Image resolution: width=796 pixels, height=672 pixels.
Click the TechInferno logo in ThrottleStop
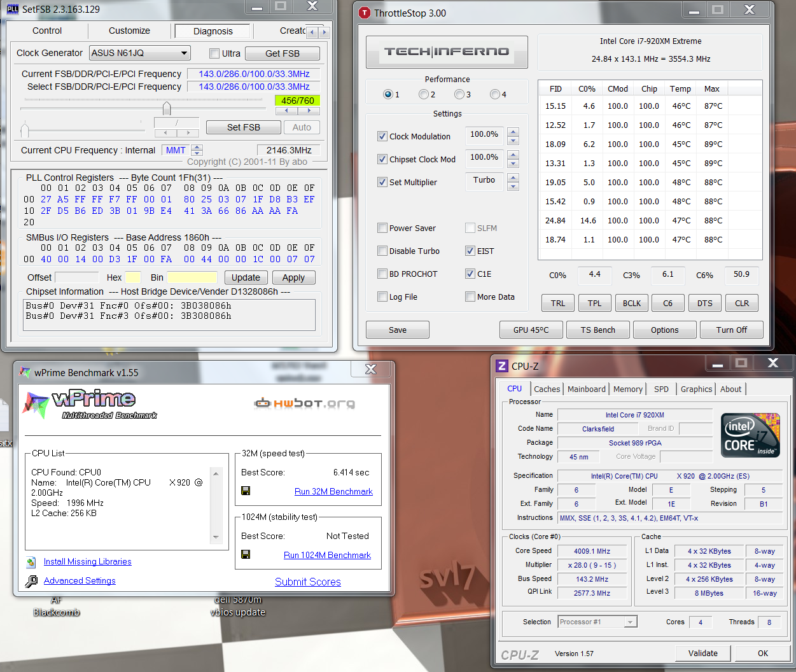(x=447, y=52)
